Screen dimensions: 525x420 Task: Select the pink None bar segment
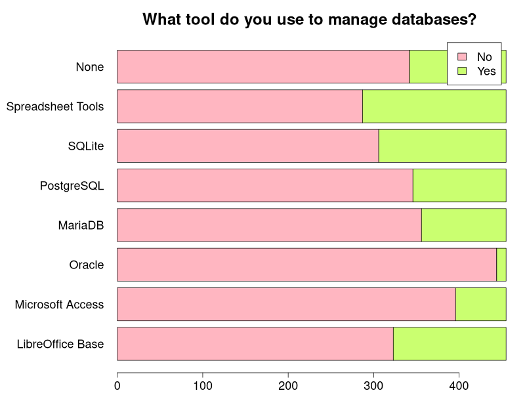(x=263, y=67)
